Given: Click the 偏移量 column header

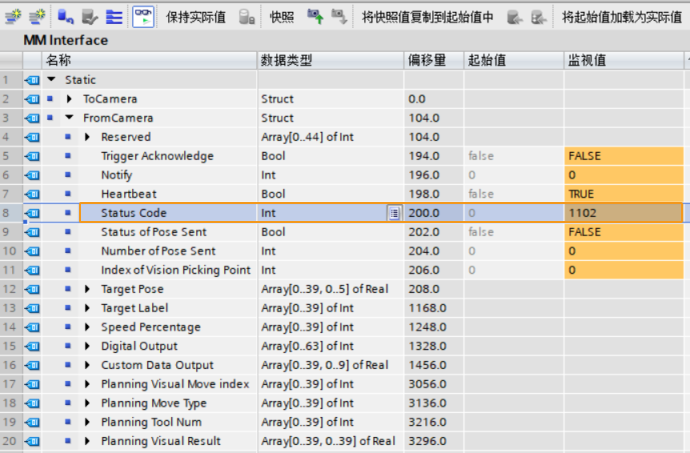Looking at the screenshot, I should [x=434, y=60].
